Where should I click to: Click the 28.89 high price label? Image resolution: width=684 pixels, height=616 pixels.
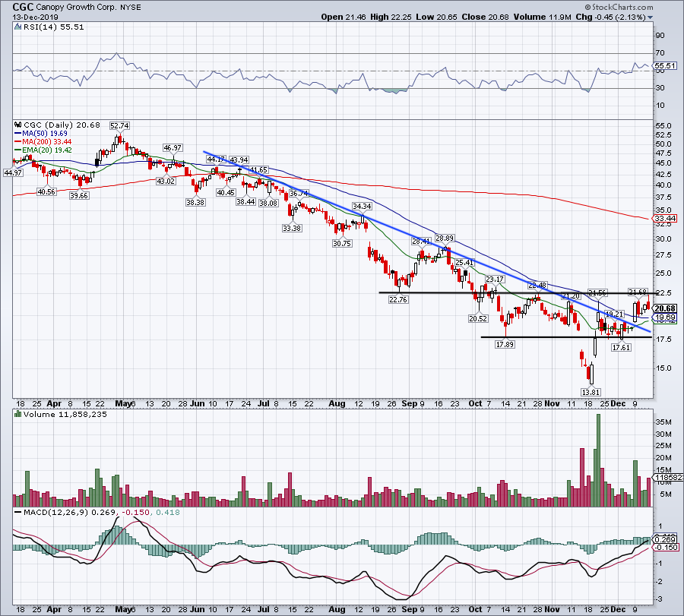tap(445, 239)
